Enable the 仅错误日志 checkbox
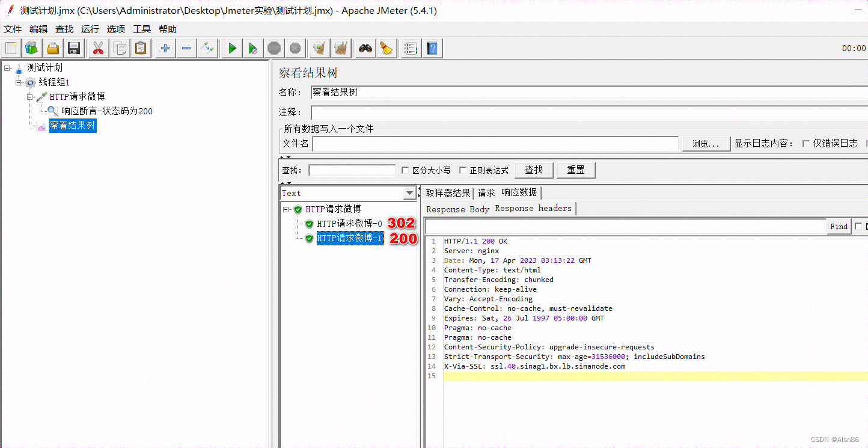The image size is (868, 448). tap(806, 144)
